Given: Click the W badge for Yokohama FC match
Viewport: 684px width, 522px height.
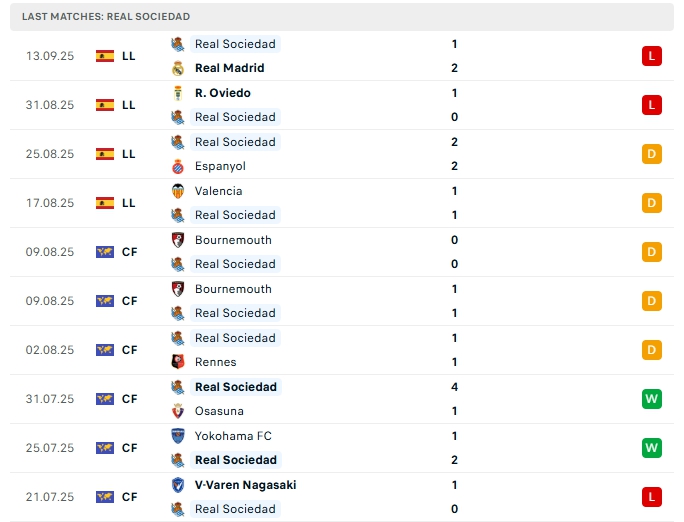Looking at the screenshot, I should tap(652, 448).
